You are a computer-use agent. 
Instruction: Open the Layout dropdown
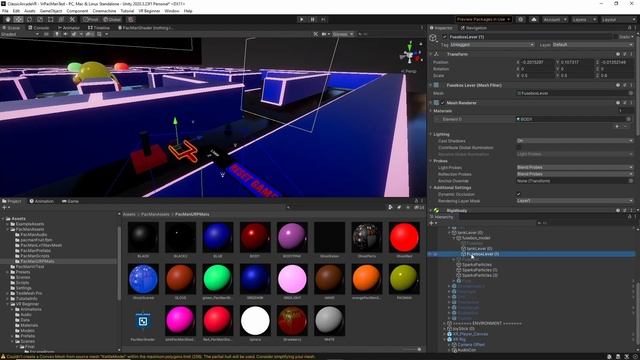(x=618, y=19)
